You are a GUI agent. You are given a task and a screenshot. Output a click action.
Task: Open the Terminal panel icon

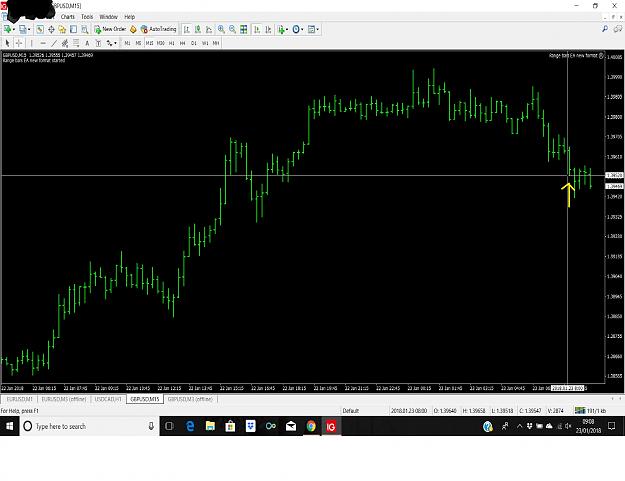pos(73,29)
